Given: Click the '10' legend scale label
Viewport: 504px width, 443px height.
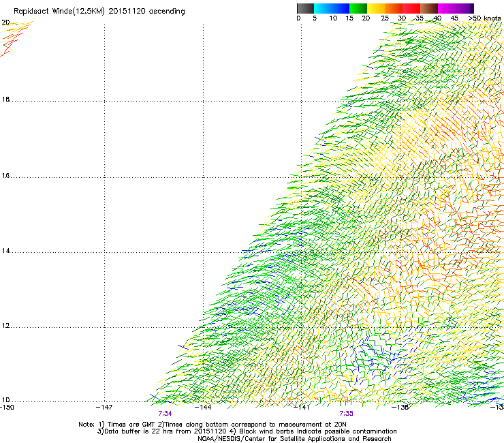Looking at the screenshot, I should coord(333,18).
